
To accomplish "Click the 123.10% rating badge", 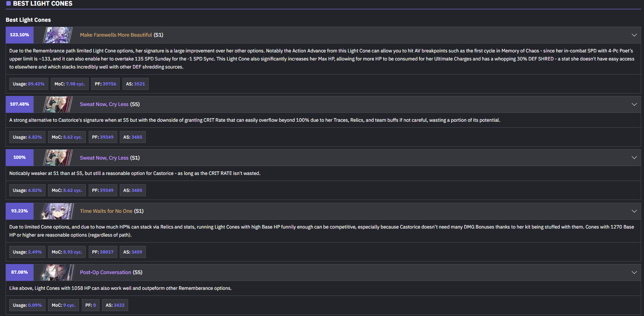I will coord(20,35).
